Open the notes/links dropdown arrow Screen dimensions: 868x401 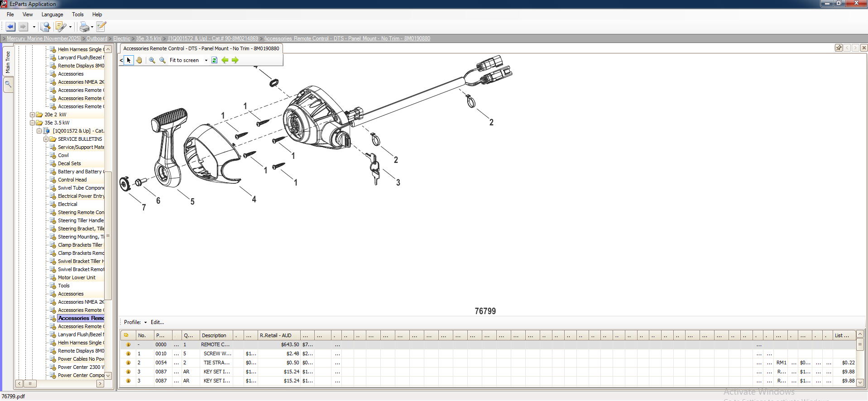(x=70, y=27)
